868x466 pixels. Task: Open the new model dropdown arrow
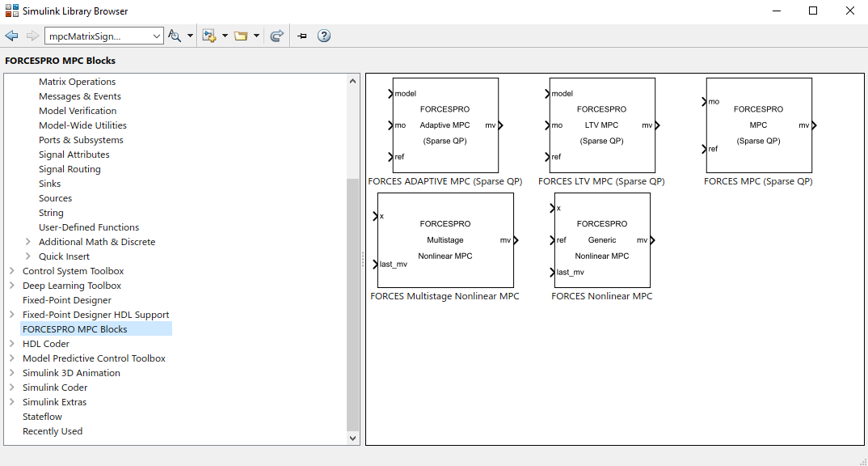click(x=225, y=36)
